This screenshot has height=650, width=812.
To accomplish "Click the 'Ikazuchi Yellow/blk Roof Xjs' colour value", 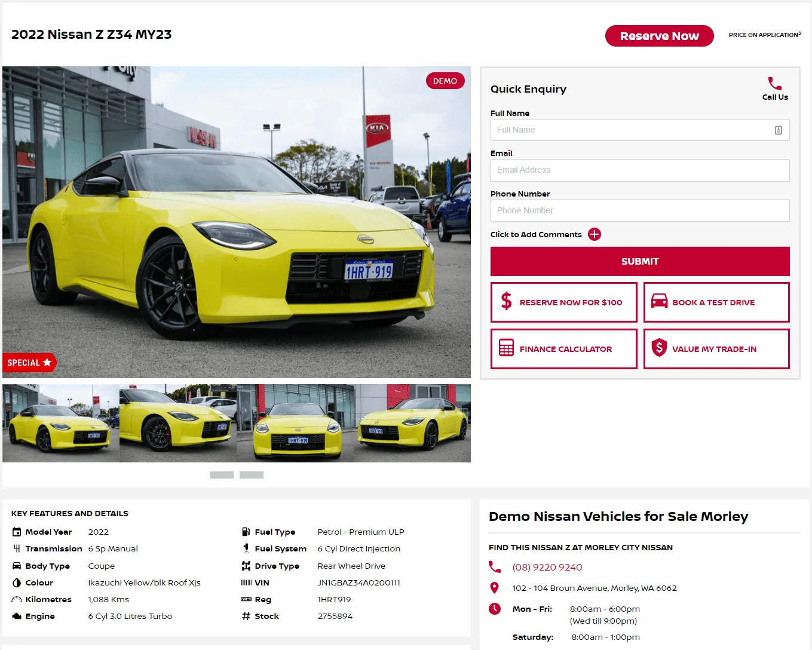I will pyautogui.click(x=145, y=582).
